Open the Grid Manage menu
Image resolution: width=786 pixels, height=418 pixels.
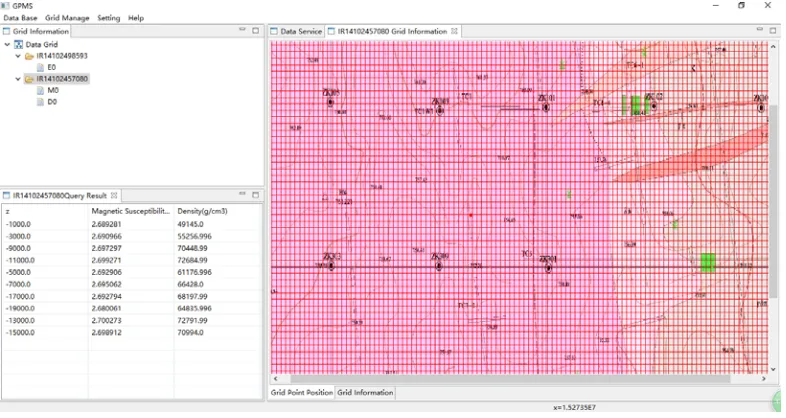tap(67, 18)
